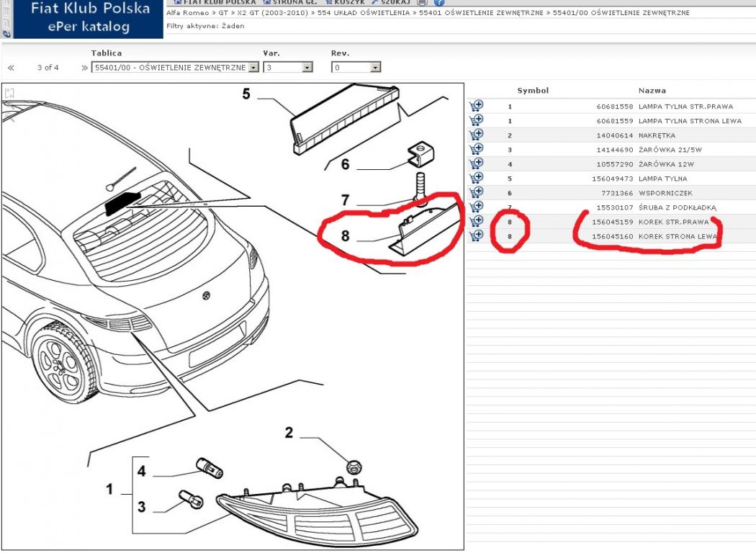
Task: Select part code 60681559
Action: 615,121
